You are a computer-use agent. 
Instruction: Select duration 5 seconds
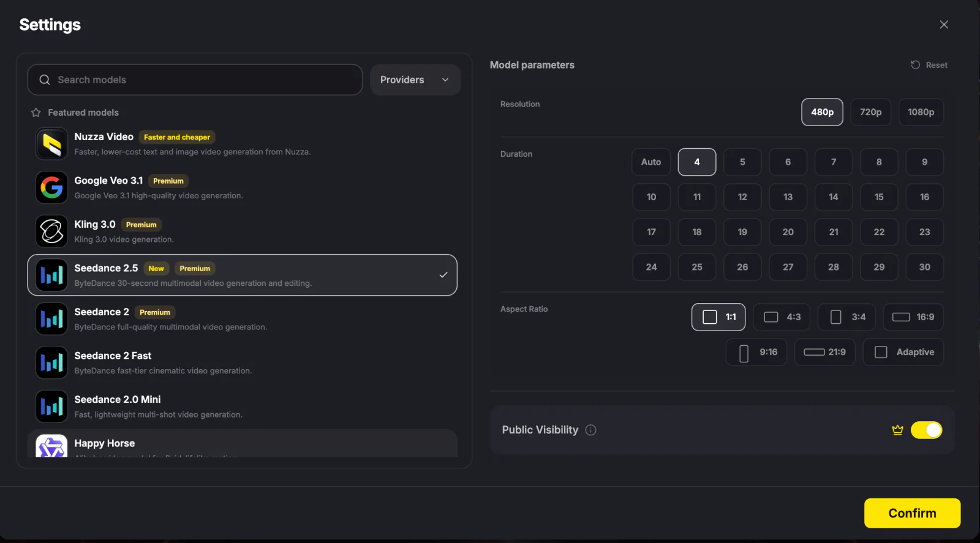(742, 162)
